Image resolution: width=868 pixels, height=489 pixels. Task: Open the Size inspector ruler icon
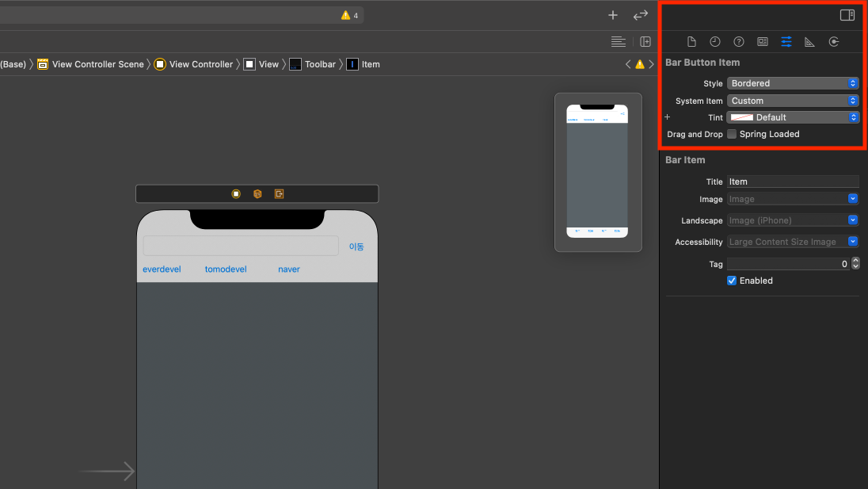pyautogui.click(x=809, y=41)
